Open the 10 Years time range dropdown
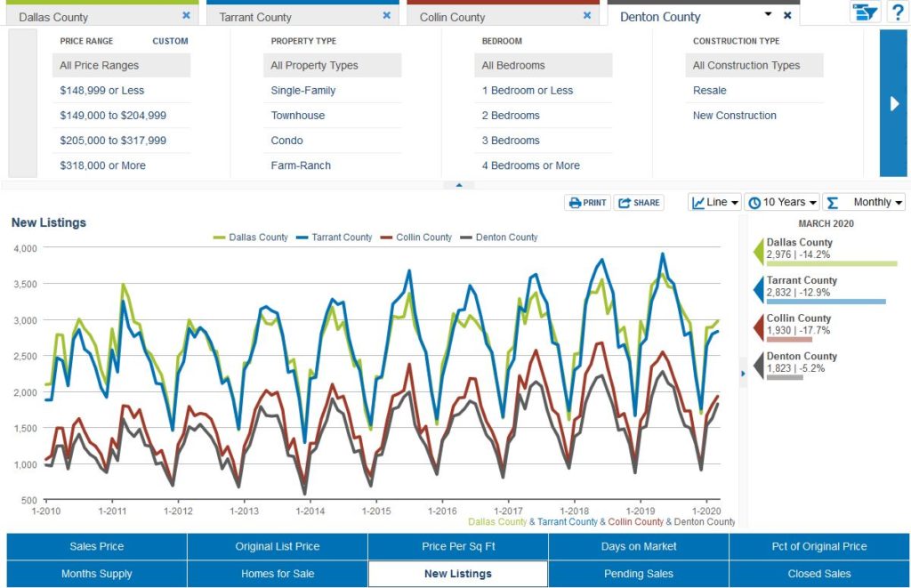 (x=781, y=203)
